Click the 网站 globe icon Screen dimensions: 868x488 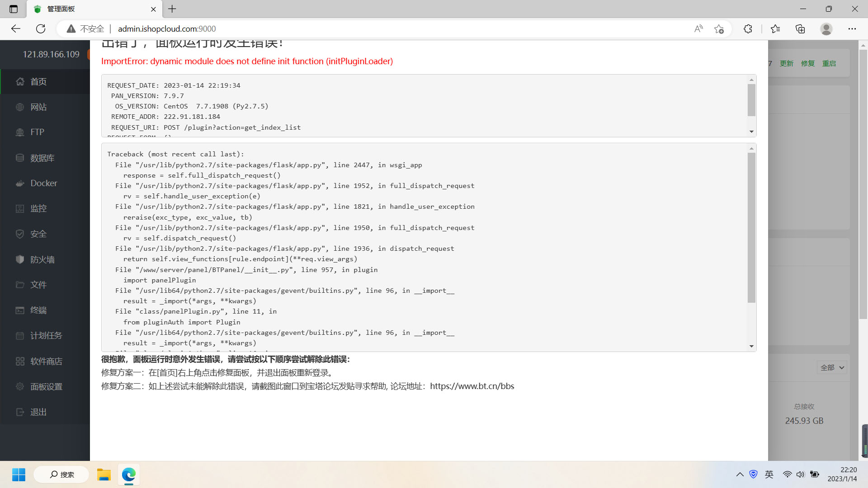point(20,107)
